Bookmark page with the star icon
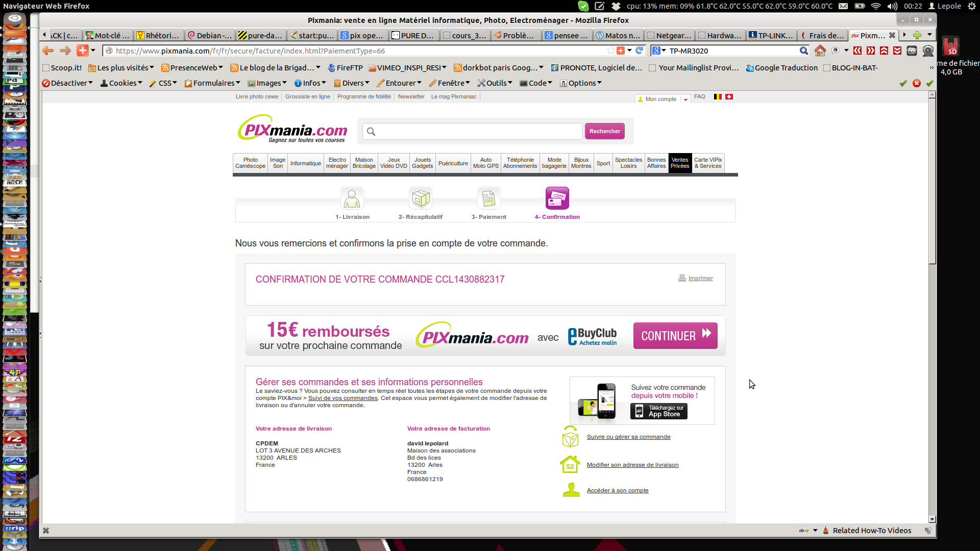The height and width of the screenshot is (551, 980). (x=610, y=51)
